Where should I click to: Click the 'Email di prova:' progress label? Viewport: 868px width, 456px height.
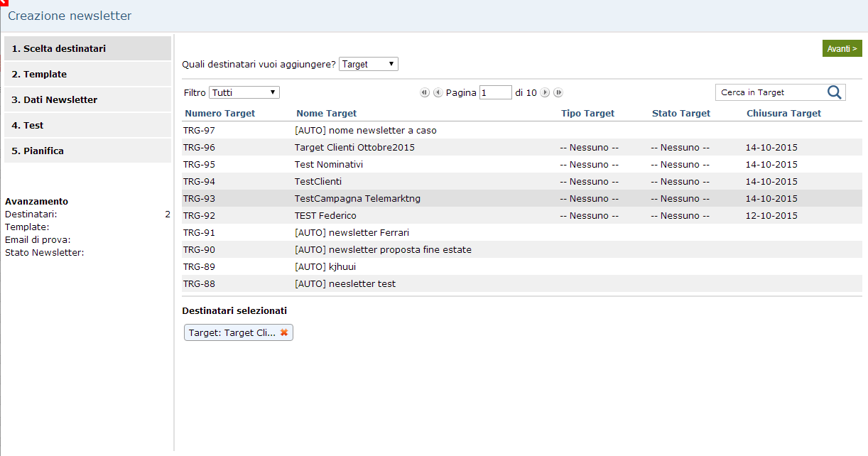pyautogui.click(x=38, y=240)
